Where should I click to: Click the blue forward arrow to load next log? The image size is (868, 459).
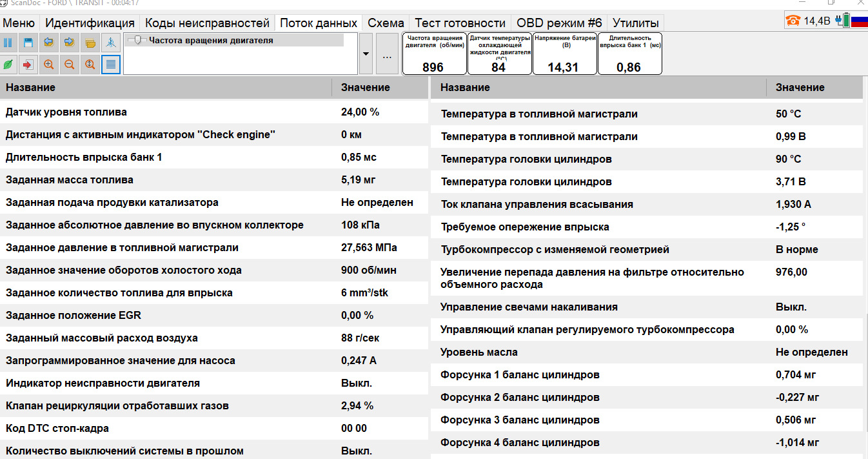70,43
